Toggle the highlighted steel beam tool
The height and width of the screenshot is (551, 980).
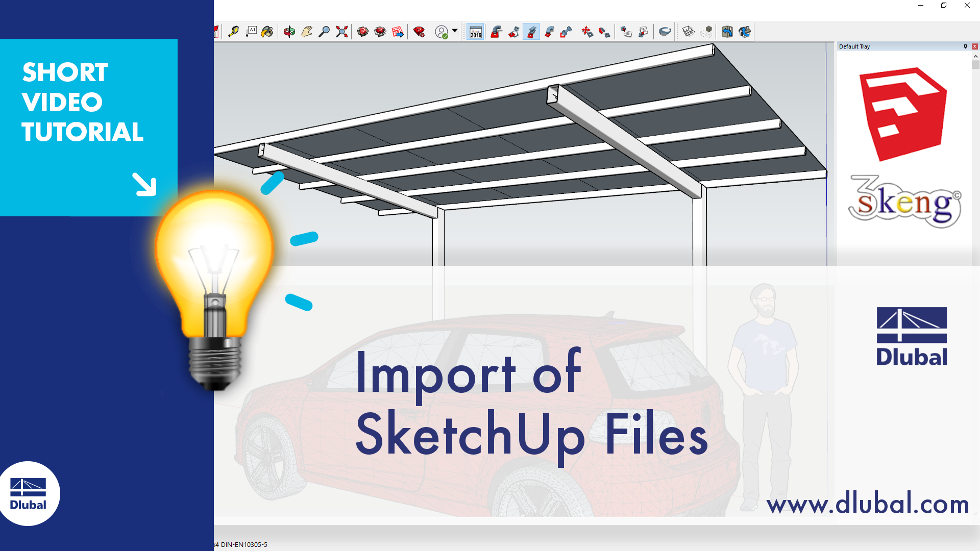531,32
